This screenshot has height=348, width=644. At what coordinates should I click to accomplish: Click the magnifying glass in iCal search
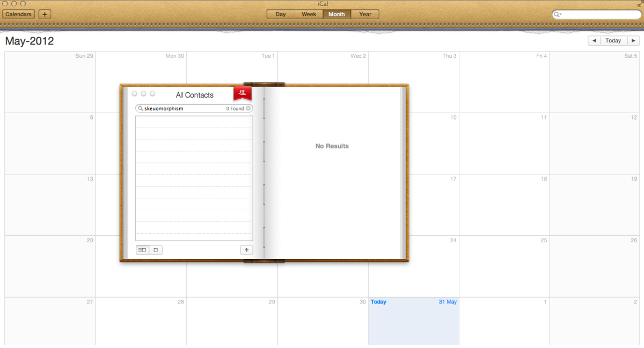[x=558, y=15]
